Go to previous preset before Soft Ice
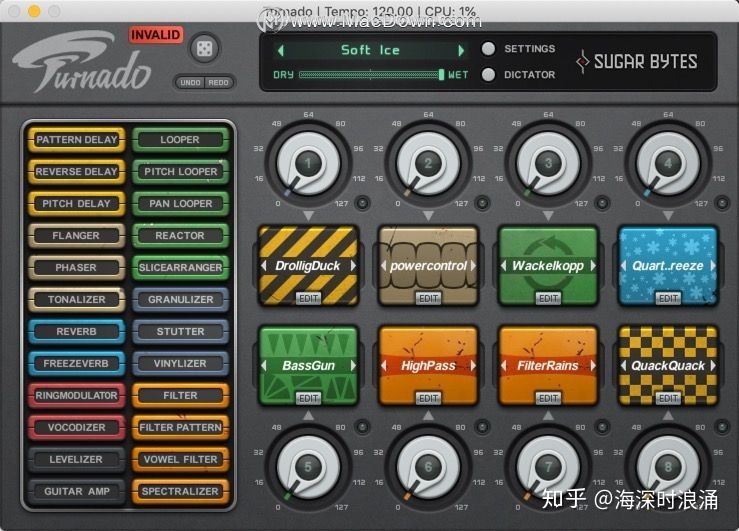Viewport: 739px width, 531px height. point(281,50)
